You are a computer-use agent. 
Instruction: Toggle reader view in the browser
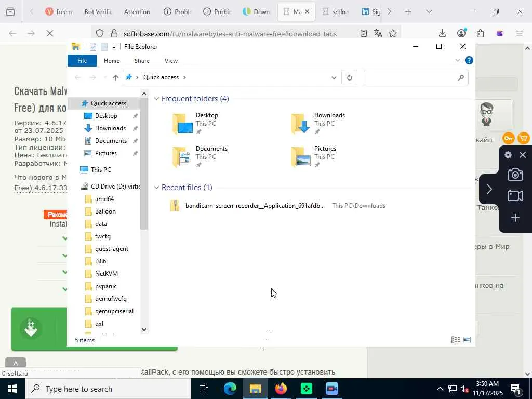pos(363,33)
